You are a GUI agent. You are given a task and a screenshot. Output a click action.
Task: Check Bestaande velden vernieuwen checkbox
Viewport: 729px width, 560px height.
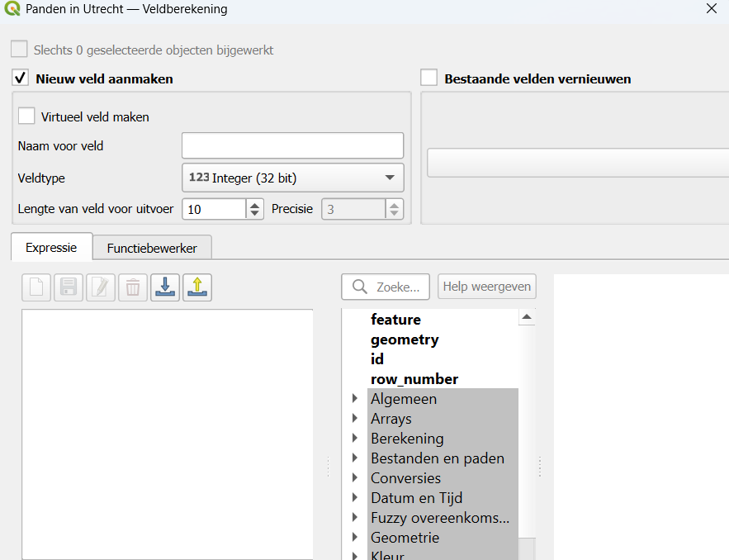coord(428,78)
